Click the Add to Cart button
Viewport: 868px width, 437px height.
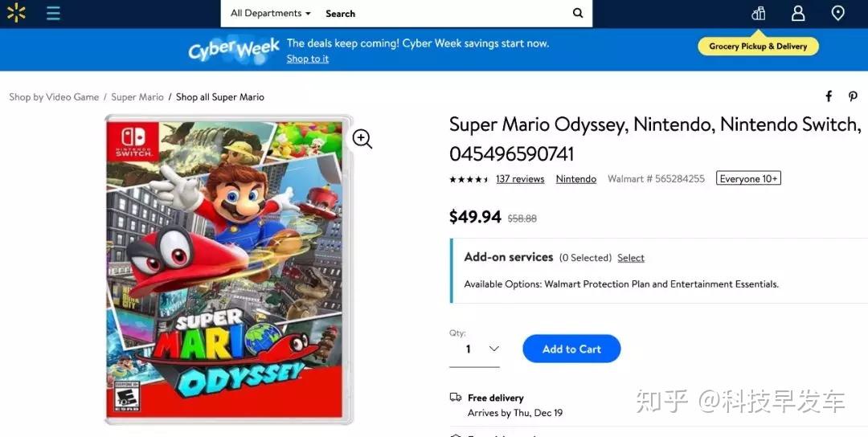click(x=571, y=349)
